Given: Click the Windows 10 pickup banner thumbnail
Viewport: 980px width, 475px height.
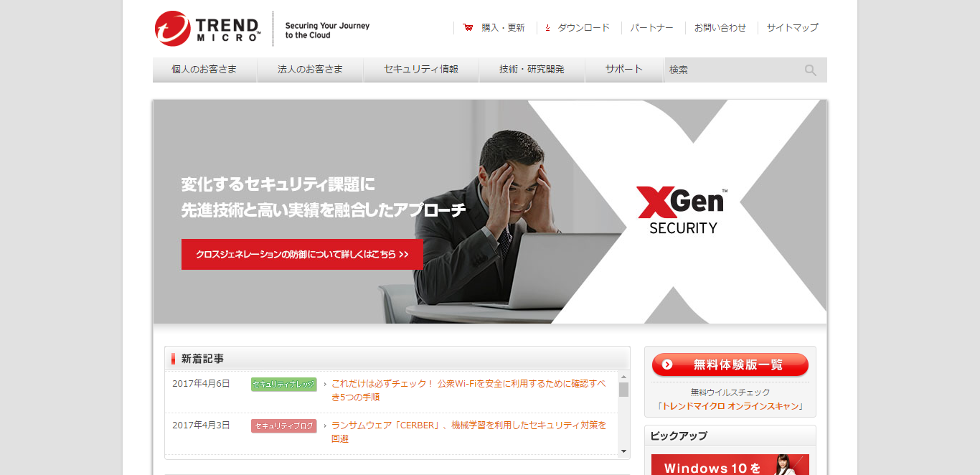Looking at the screenshot, I should pos(730,465).
